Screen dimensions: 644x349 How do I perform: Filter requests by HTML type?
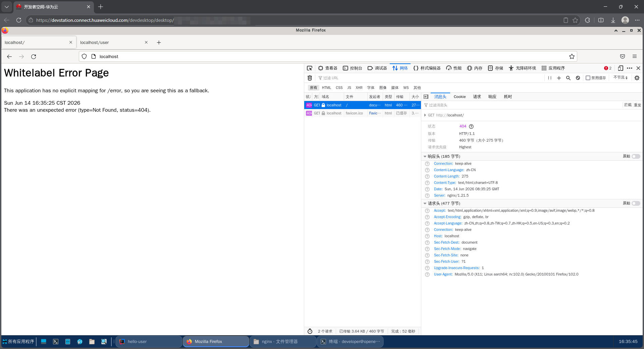click(326, 88)
